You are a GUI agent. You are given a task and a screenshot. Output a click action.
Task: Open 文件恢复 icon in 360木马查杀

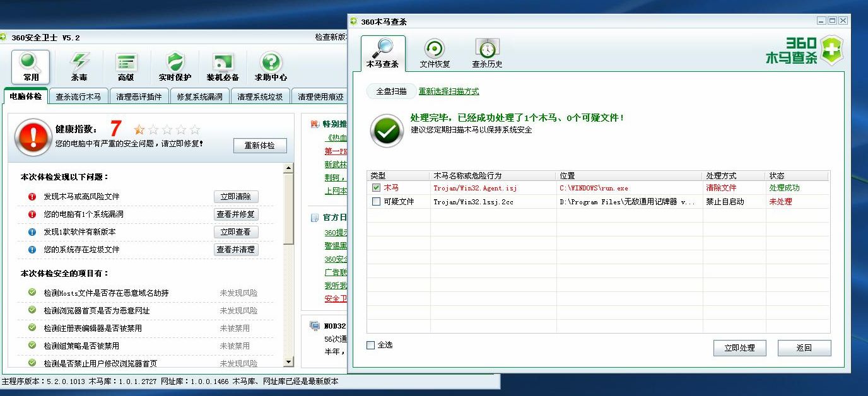click(x=435, y=54)
